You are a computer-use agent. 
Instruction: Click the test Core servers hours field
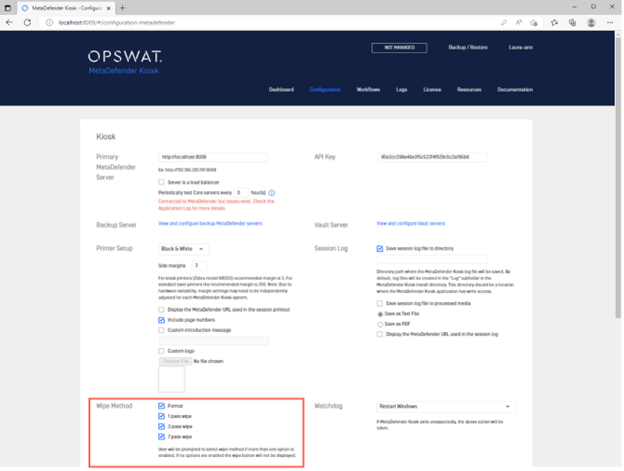[241, 193]
